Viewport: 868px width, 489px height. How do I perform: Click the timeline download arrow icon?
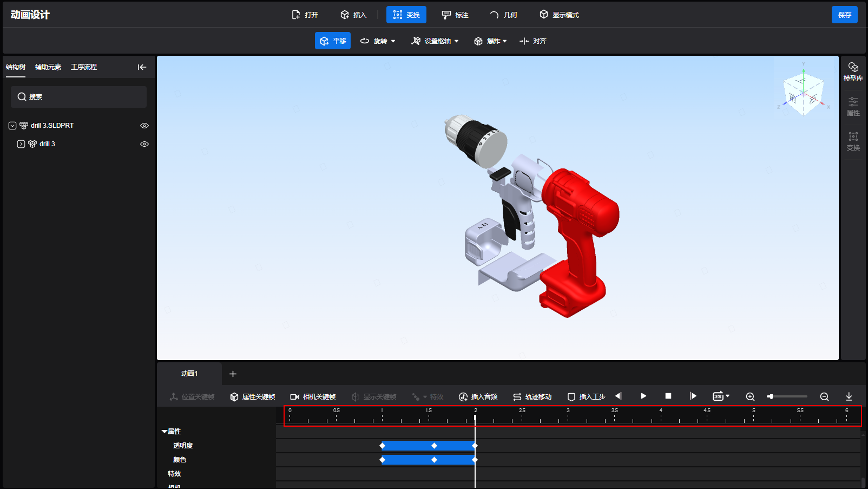click(x=849, y=397)
